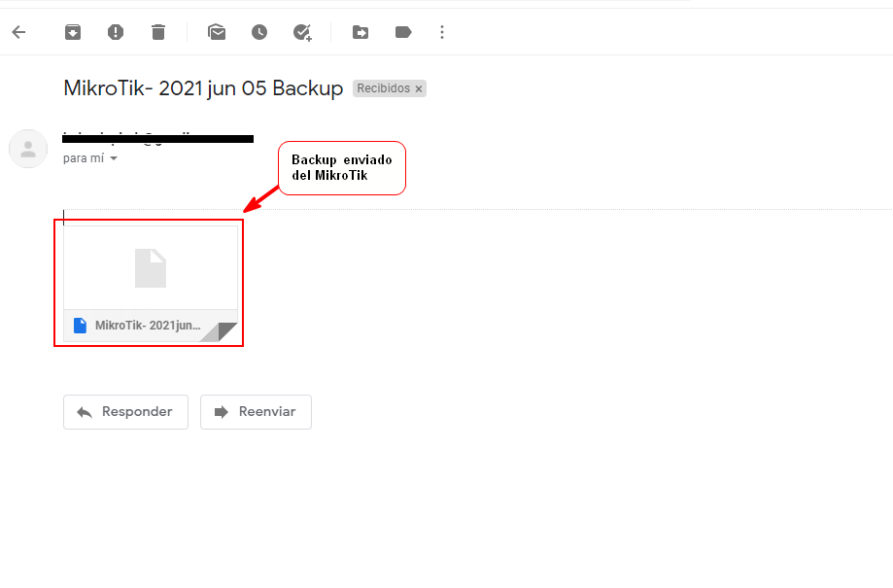Screen dimensions: 893x588
Task: Archive this MikroTik backup email
Action: [73, 32]
